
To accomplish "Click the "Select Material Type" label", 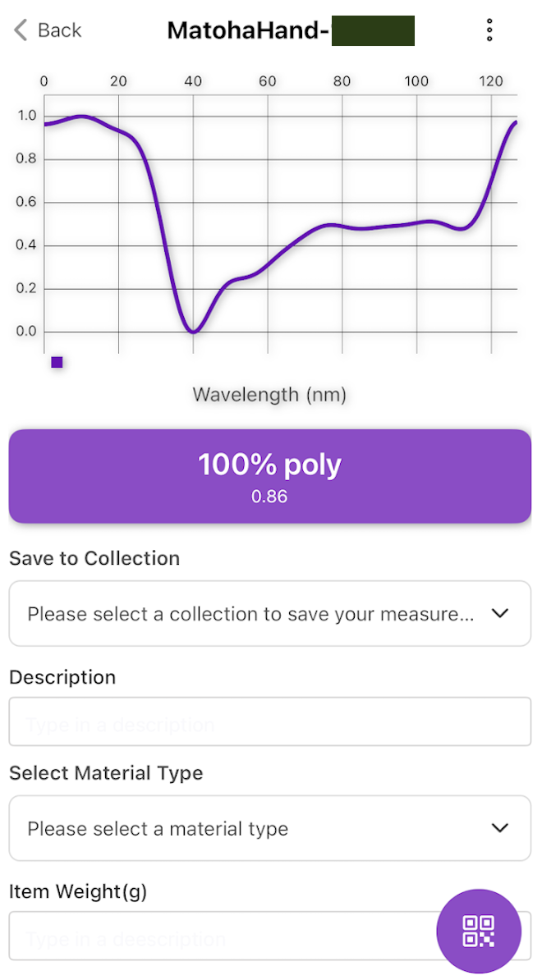I will coord(106,773).
